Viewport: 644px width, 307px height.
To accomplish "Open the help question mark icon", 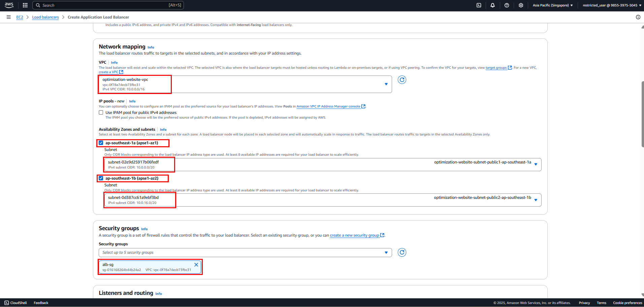I will (507, 5).
